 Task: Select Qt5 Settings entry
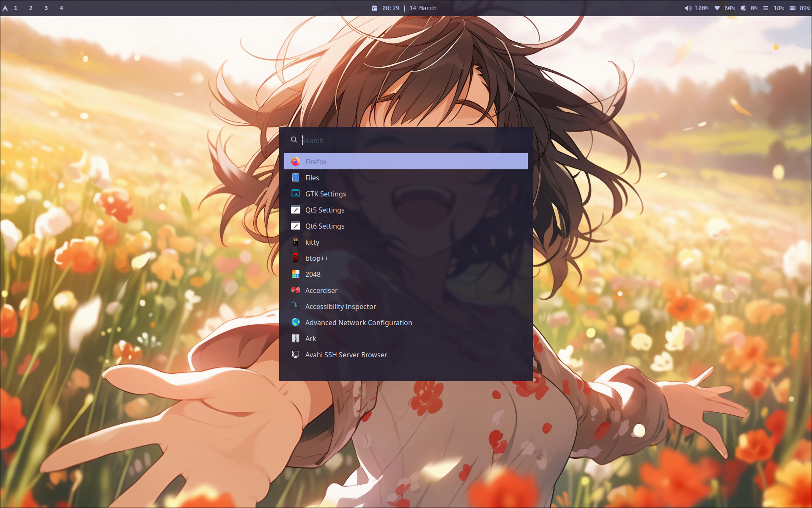pos(406,210)
